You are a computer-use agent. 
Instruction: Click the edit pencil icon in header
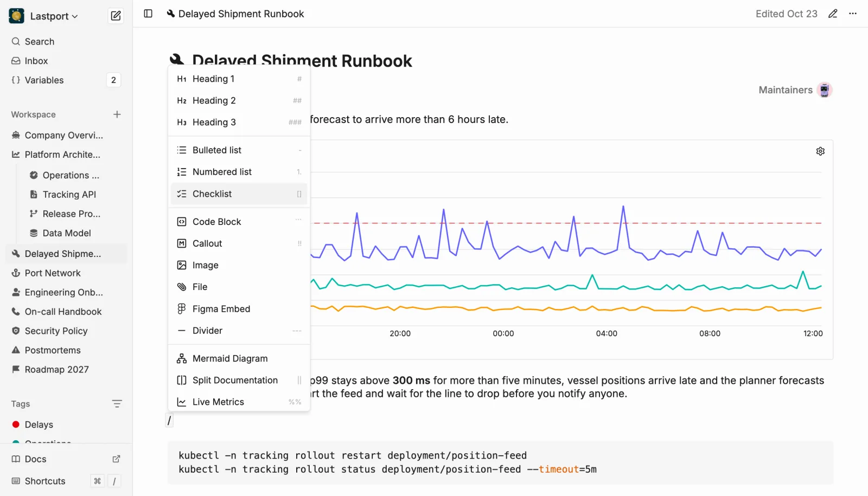[x=833, y=14]
